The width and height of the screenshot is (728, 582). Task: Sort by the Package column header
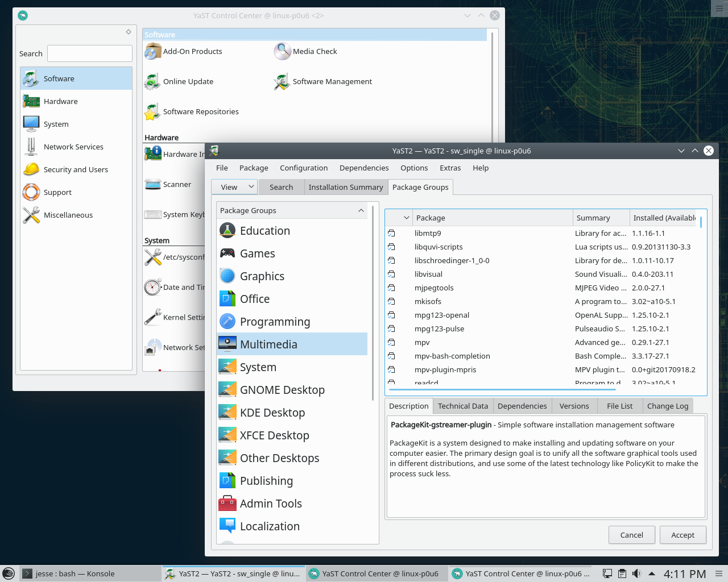[x=493, y=218]
